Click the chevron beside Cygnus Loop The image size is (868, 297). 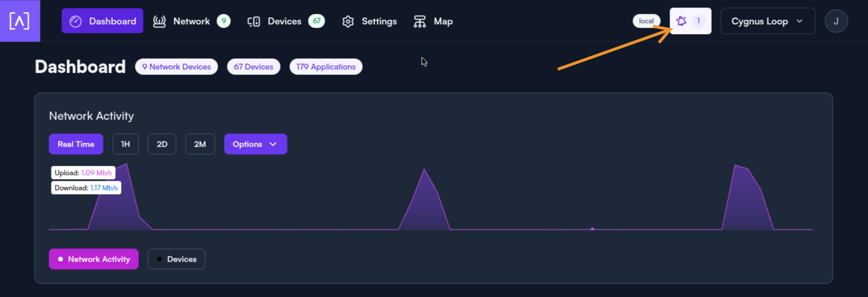pos(800,21)
